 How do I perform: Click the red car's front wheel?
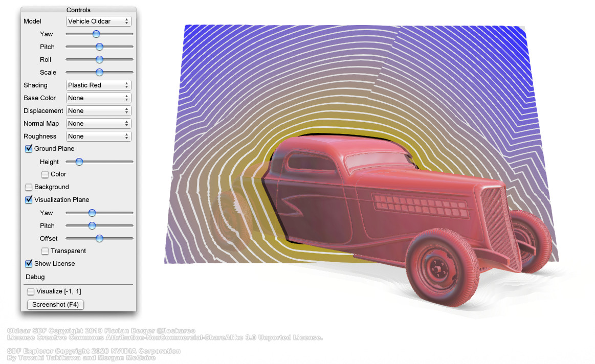click(x=442, y=267)
